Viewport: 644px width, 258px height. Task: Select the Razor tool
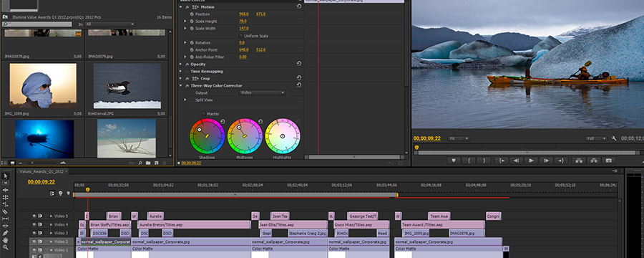coord(5,211)
